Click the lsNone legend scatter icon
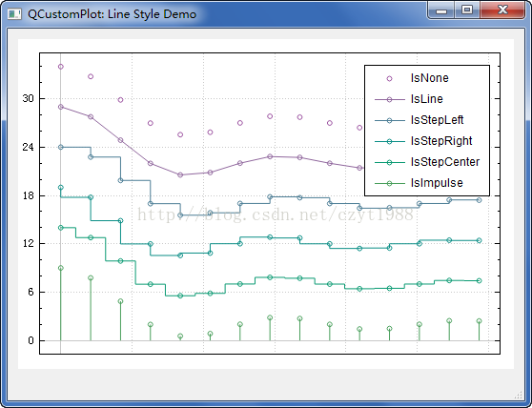The image size is (532, 408). pos(389,79)
